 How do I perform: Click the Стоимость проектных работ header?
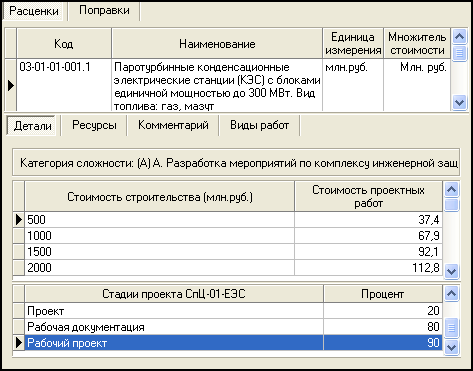(368, 197)
